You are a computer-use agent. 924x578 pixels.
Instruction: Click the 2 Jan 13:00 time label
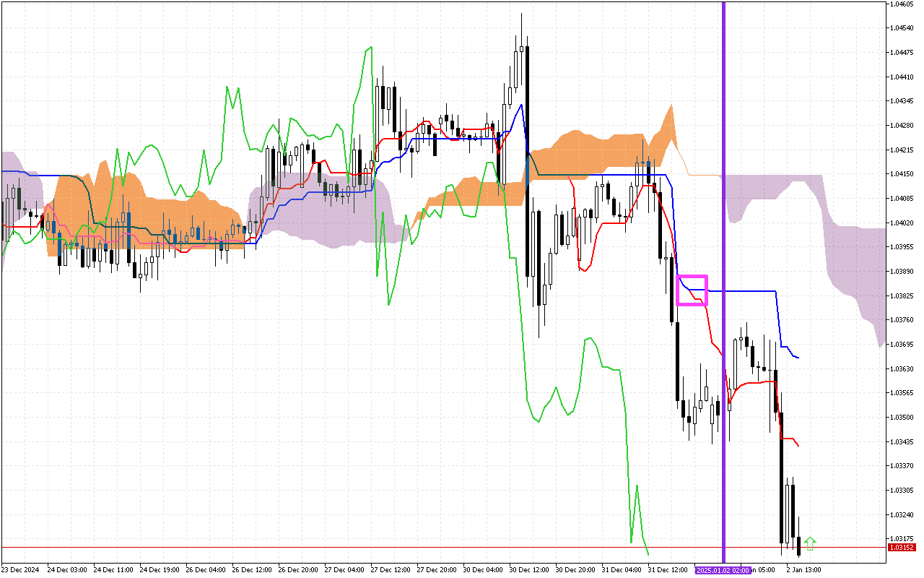[x=804, y=570]
